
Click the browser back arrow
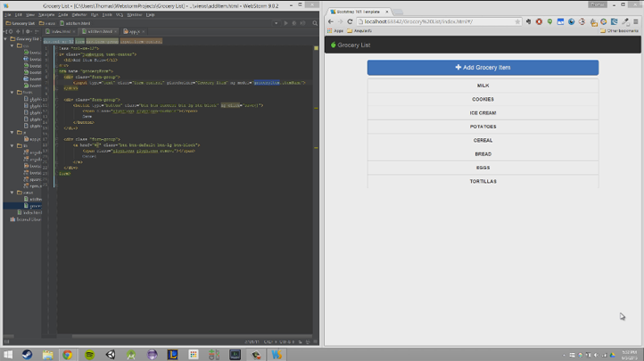[x=331, y=21]
